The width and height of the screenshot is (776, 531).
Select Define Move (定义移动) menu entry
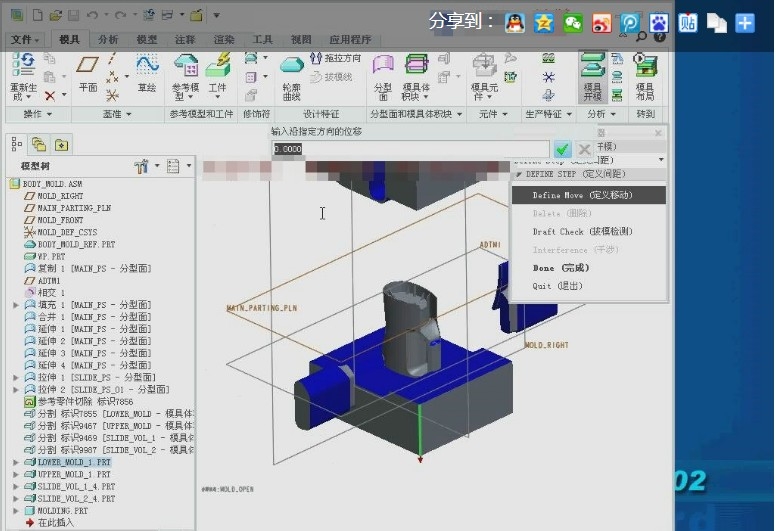[x=589, y=195]
